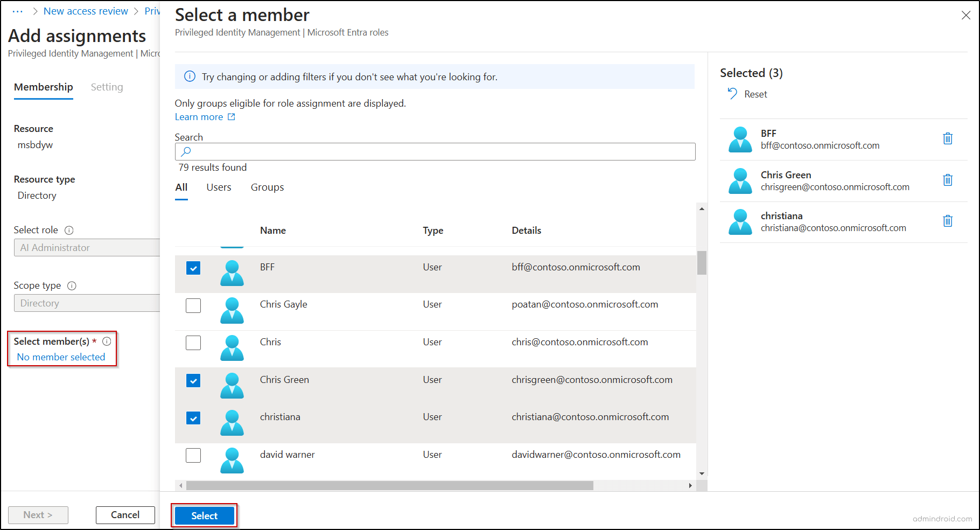Open the info tooltip next to Select role
The image size is (980, 530).
(x=69, y=230)
